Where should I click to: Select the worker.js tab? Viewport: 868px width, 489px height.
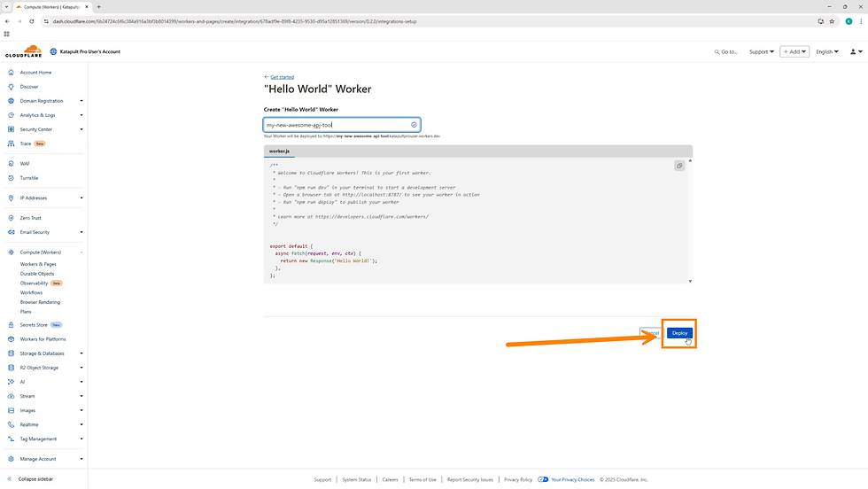point(279,151)
